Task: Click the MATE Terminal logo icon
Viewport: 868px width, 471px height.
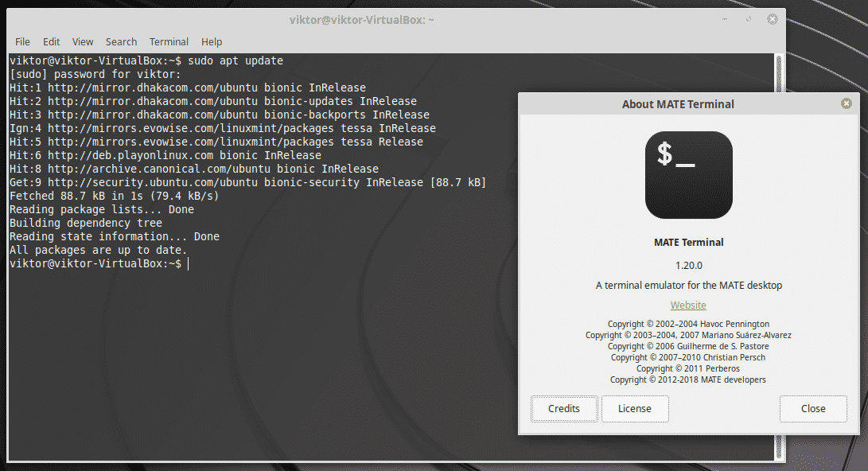Action: click(689, 175)
